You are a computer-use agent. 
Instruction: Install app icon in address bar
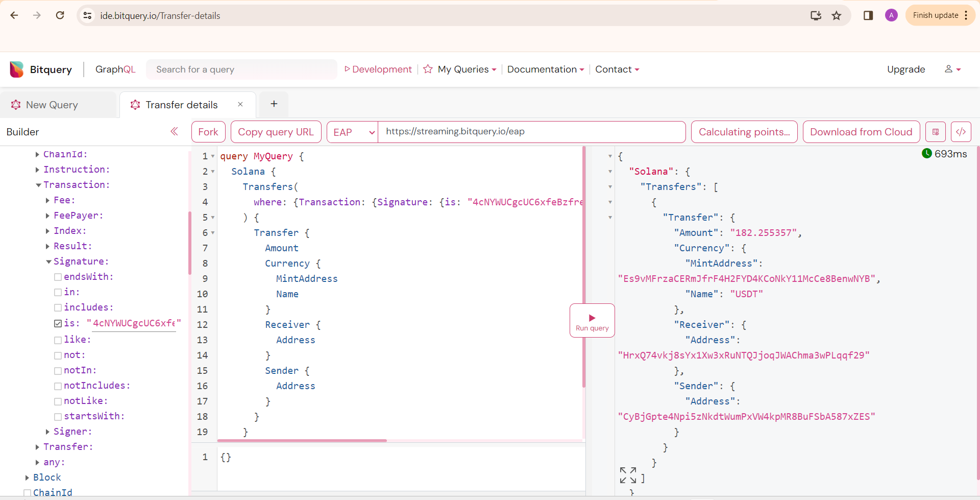(x=816, y=15)
